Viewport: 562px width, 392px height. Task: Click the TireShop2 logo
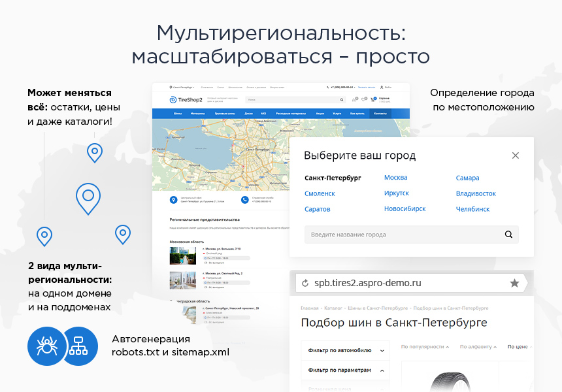pyautogui.click(x=186, y=100)
